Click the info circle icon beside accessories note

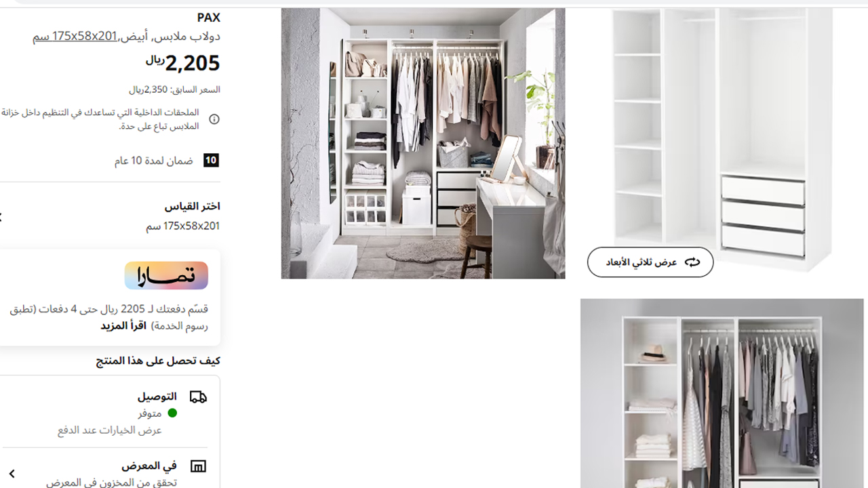click(x=214, y=119)
